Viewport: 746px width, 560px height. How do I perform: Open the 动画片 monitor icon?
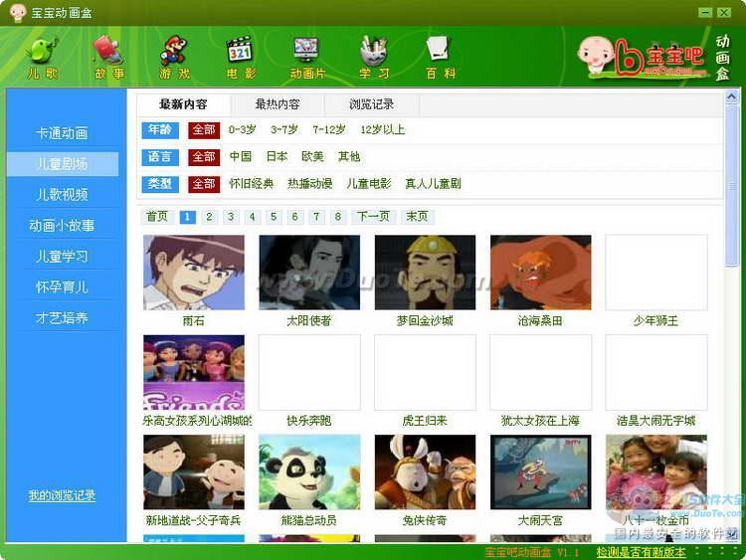coord(306,51)
